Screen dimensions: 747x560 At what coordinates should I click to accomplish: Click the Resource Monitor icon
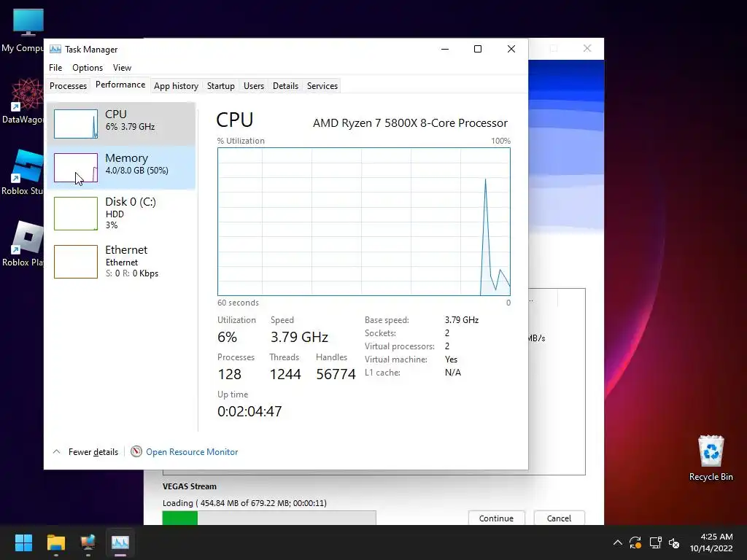click(136, 451)
